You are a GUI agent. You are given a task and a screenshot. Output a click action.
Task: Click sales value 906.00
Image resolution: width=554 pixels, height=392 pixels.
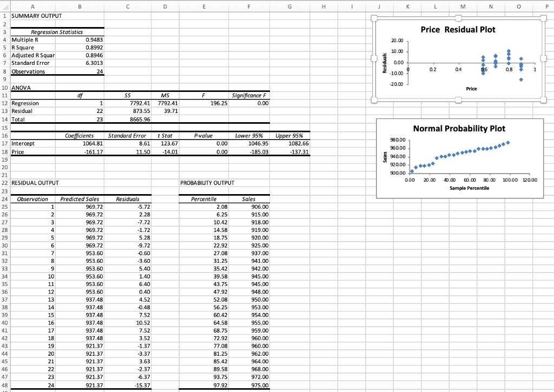click(249, 207)
